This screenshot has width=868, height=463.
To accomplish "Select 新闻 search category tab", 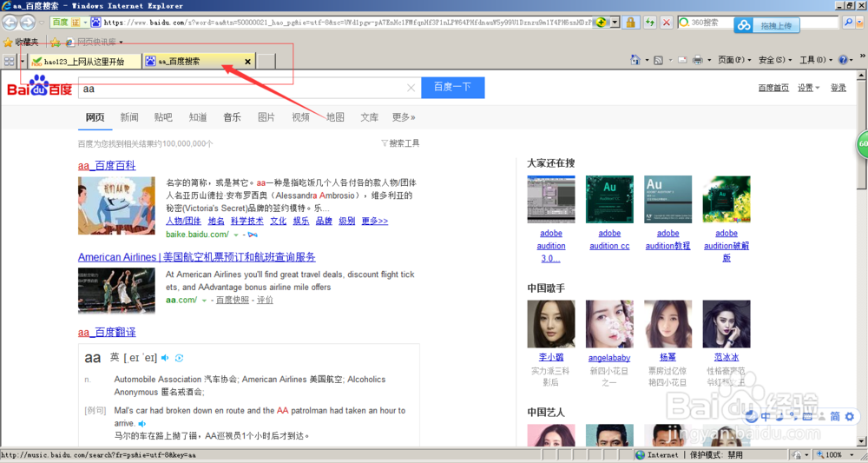I will coord(129,117).
